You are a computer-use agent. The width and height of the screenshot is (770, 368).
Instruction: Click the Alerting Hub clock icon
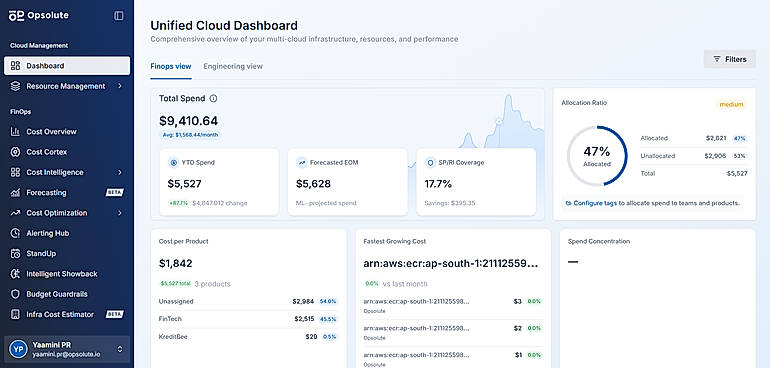point(15,233)
